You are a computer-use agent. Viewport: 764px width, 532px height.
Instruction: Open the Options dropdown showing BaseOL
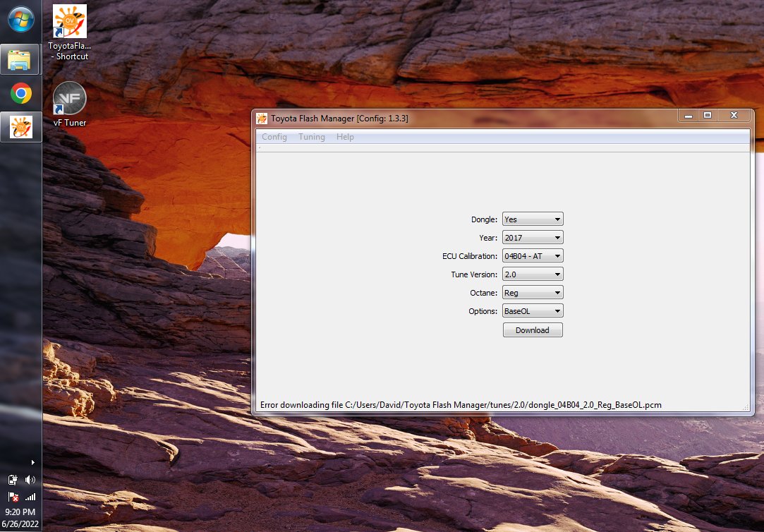533,311
